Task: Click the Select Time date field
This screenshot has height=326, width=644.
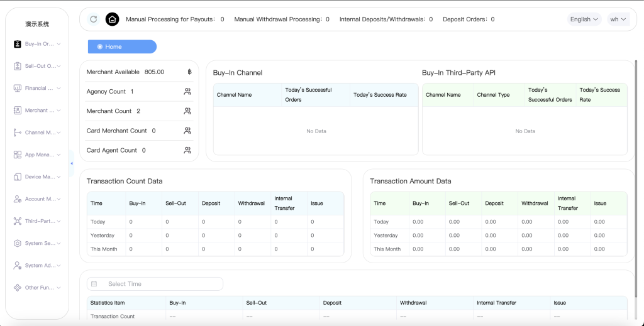Action: (155, 284)
